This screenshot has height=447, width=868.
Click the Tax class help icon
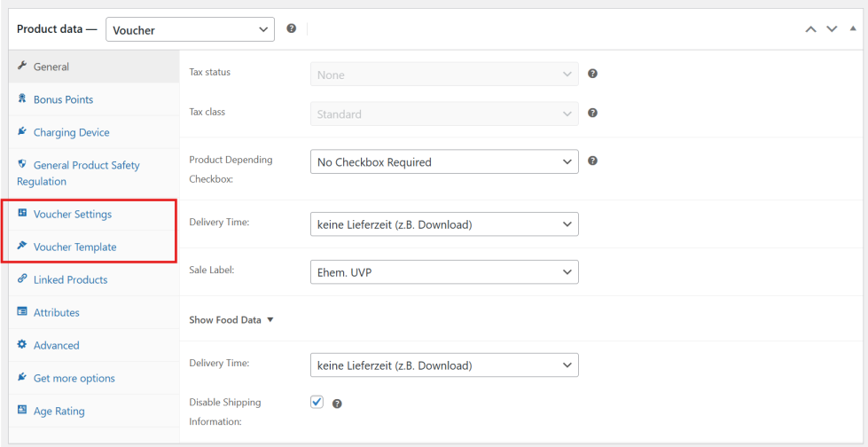592,113
